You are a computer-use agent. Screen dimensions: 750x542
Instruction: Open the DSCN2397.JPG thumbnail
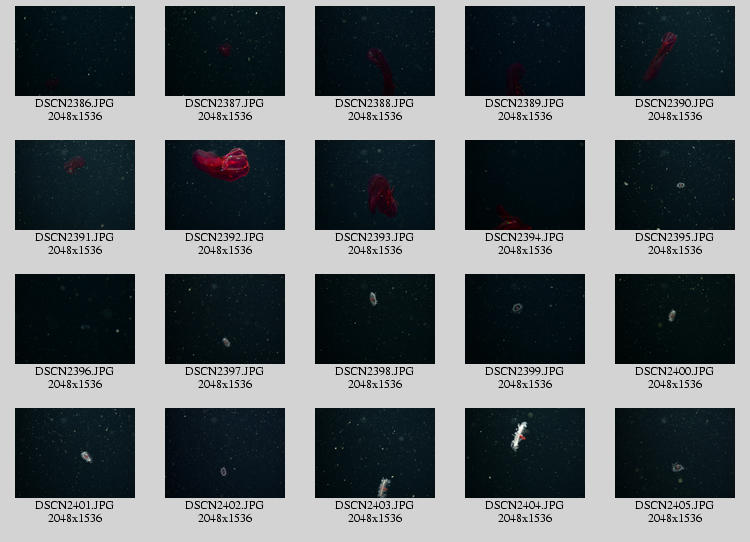pos(225,319)
